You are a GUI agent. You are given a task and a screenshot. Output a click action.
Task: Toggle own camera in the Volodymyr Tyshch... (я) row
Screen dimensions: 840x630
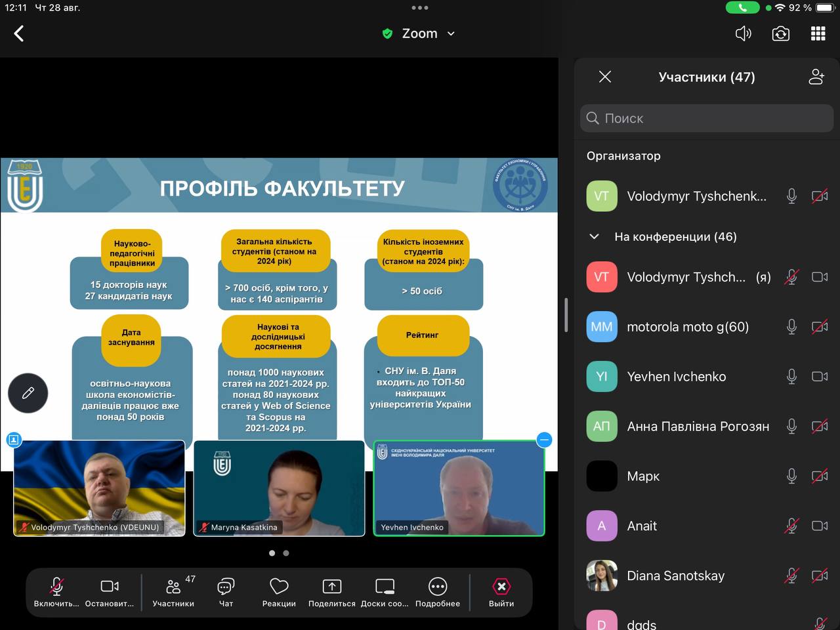coord(820,277)
